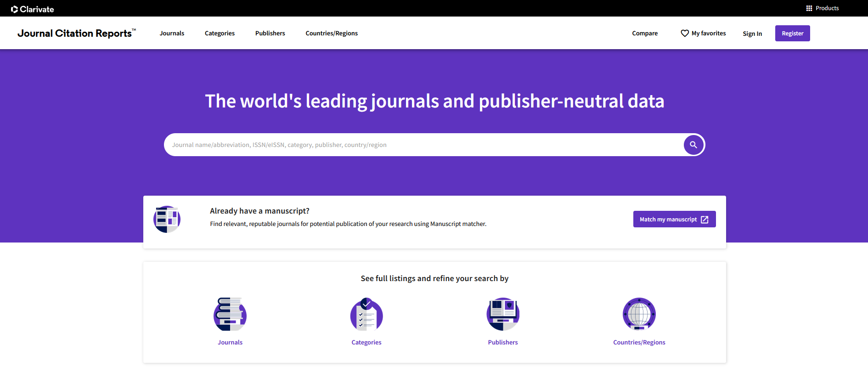Click 'See full listings and refine your search by' text
This screenshot has width=868, height=378.
pos(434,278)
